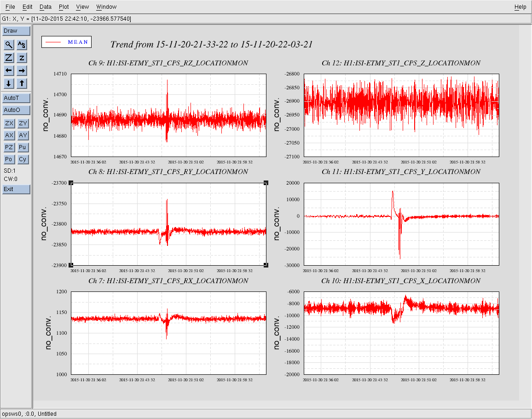Viewport: 532px width, 419px height.
Task: Click the small z zoom-out button
Action: 22,58
